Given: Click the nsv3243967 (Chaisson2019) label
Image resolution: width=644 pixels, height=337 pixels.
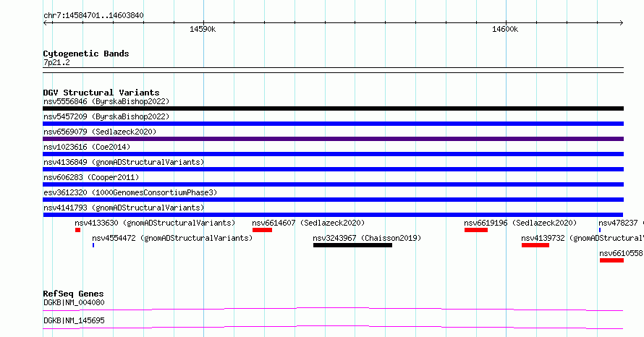Looking at the screenshot, I should point(367,238).
